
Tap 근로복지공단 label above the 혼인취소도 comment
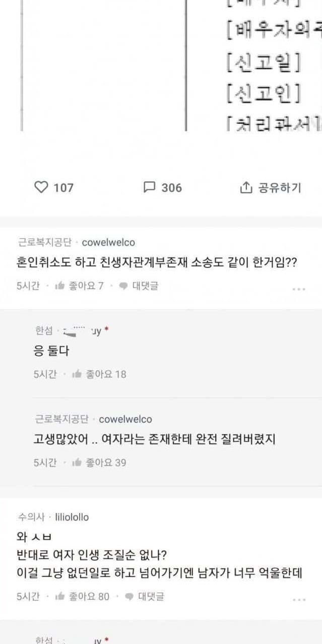[44, 242]
